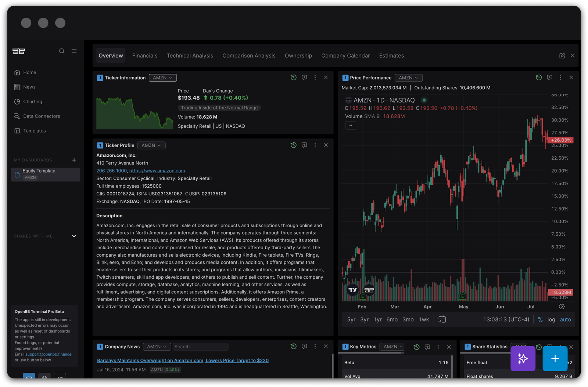Screen dimensions: 588x387
Task: Open the AMZN ticker dropdown in Ticker Information
Action: pos(162,78)
